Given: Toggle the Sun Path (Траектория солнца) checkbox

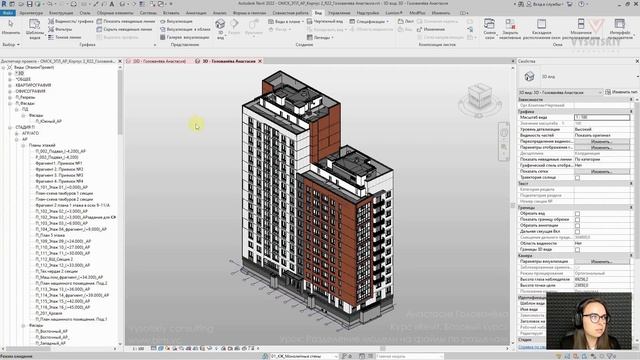Looking at the screenshot, I should click(x=577, y=178).
